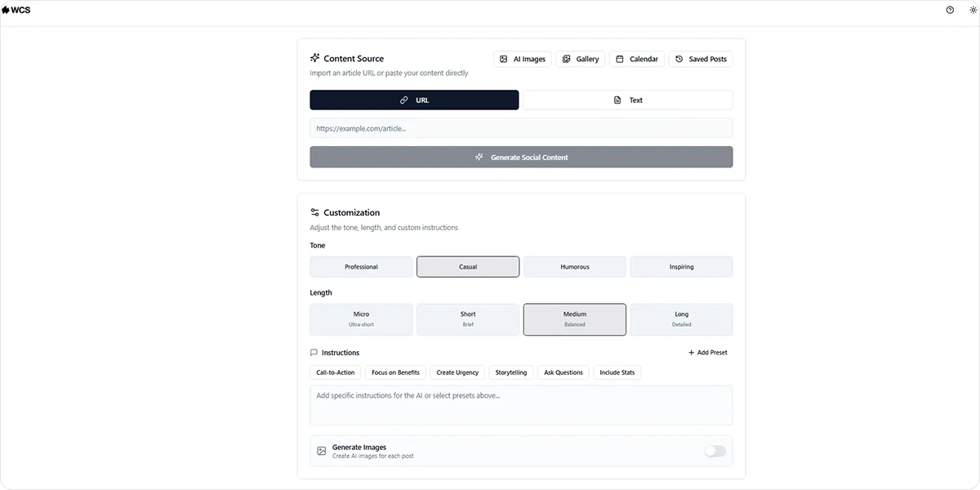The width and height of the screenshot is (980, 490).
Task: Focus the article URL input field
Action: (521, 128)
